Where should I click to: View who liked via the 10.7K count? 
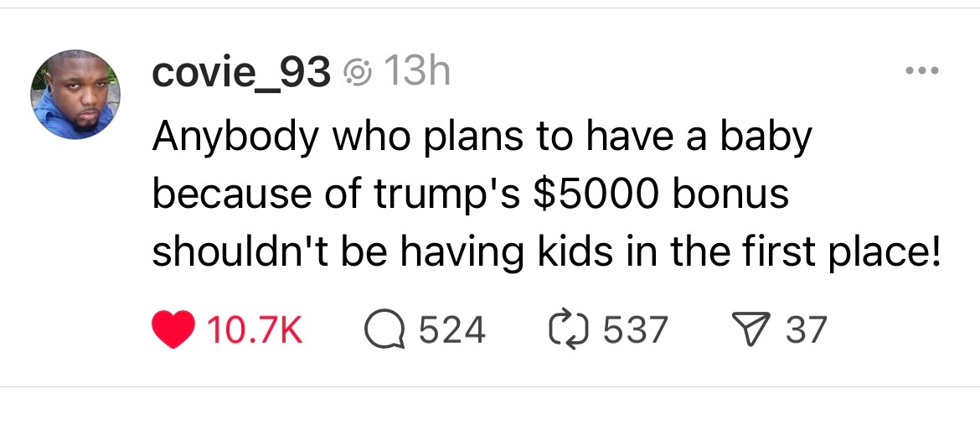pyautogui.click(x=253, y=329)
